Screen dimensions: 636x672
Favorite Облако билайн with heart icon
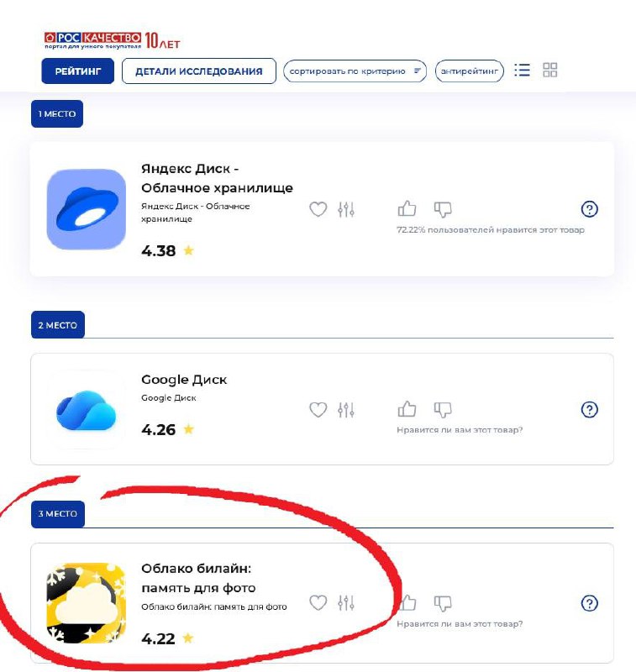318,603
